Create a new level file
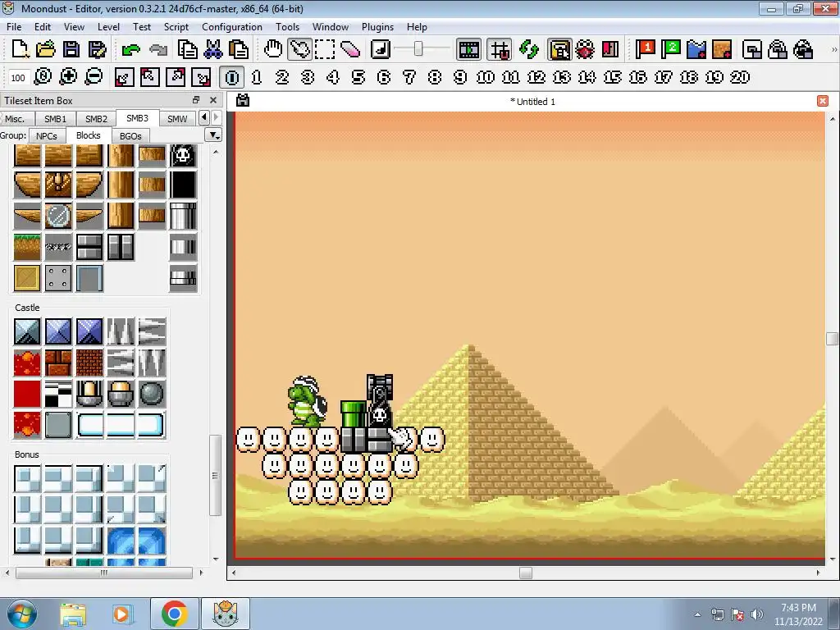Image resolution: width=840 pixels, height=630 pixels. [x=20, y=49]
